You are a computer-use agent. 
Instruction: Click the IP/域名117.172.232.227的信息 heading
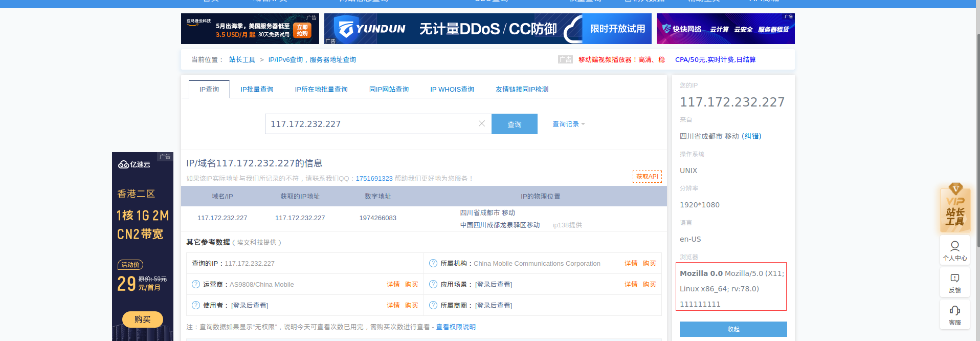254,163
